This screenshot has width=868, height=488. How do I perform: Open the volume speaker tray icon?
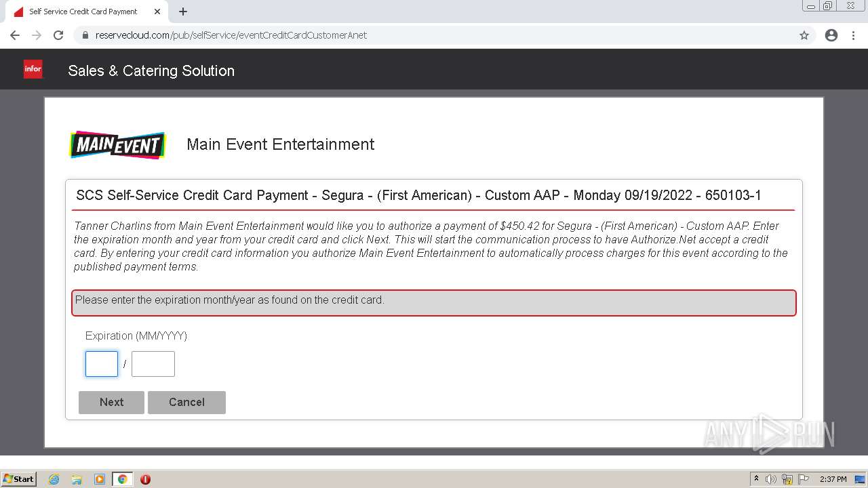point(771,479)
